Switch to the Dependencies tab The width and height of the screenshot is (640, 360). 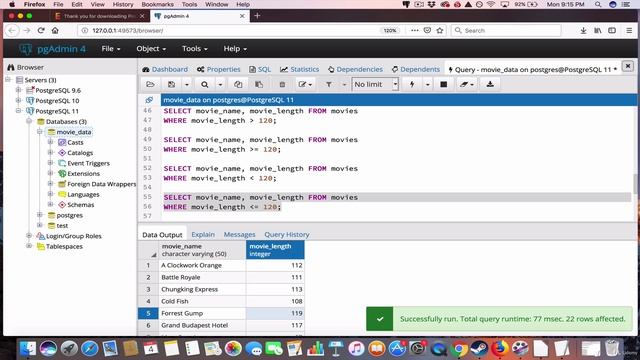(356, 69)
